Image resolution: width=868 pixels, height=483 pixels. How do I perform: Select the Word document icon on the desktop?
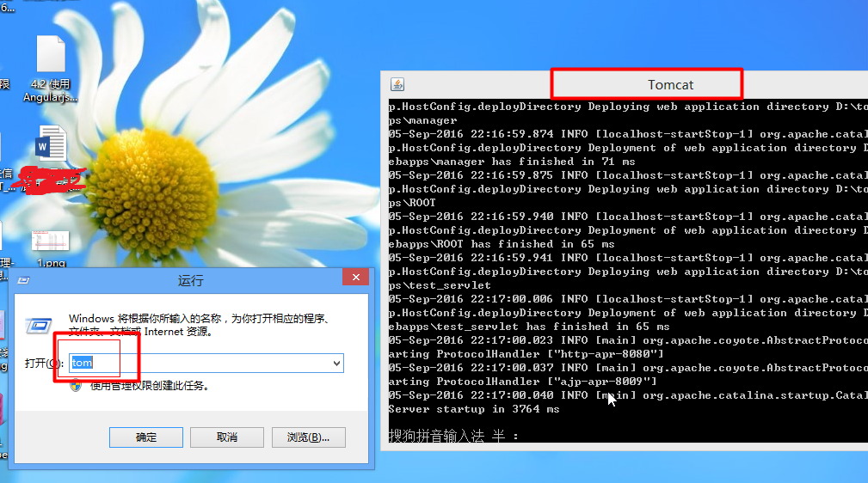(x=52, y=144)
